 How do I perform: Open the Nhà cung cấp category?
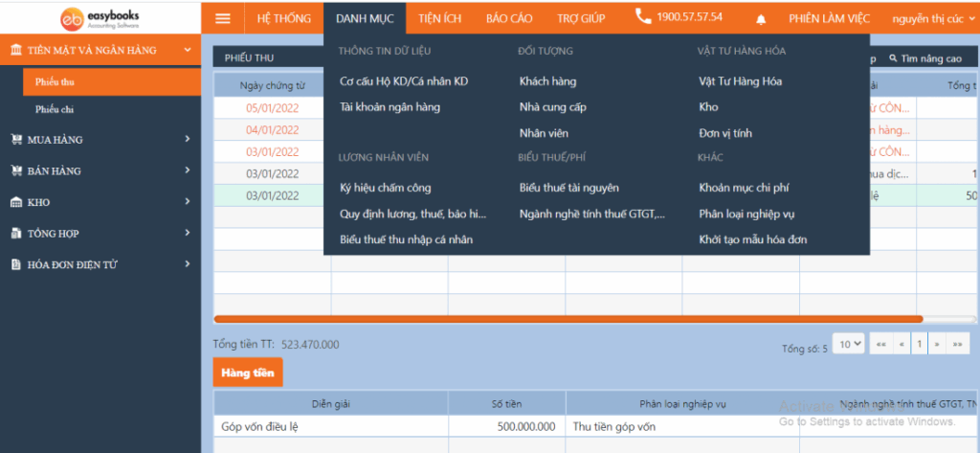(x=552, y=107)
